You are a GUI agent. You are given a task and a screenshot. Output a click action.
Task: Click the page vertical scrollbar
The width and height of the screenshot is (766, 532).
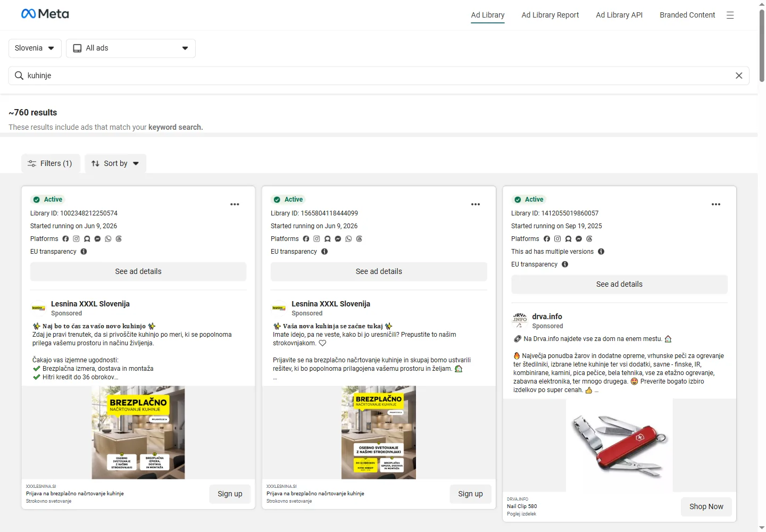click(x=762, y=45)
